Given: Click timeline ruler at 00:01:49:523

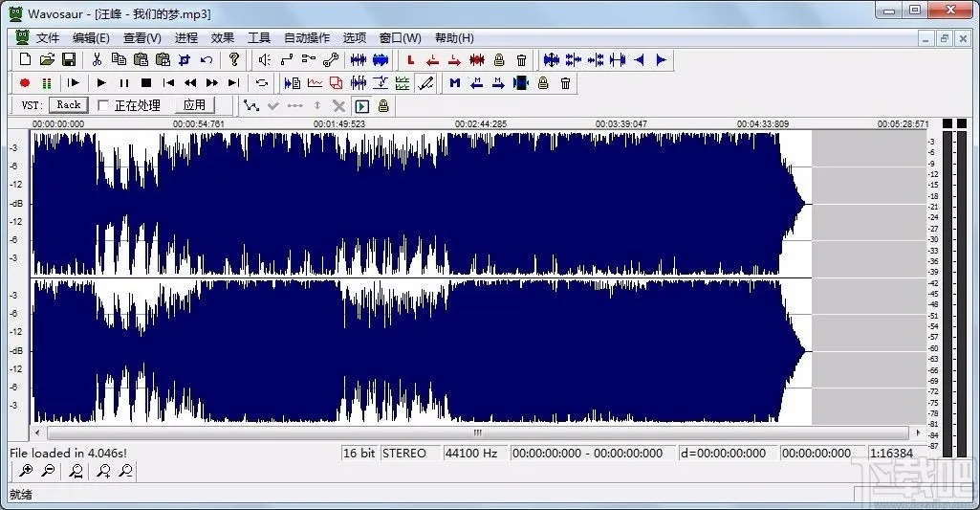Looking at the screenshot, I should tap(339, 123).
